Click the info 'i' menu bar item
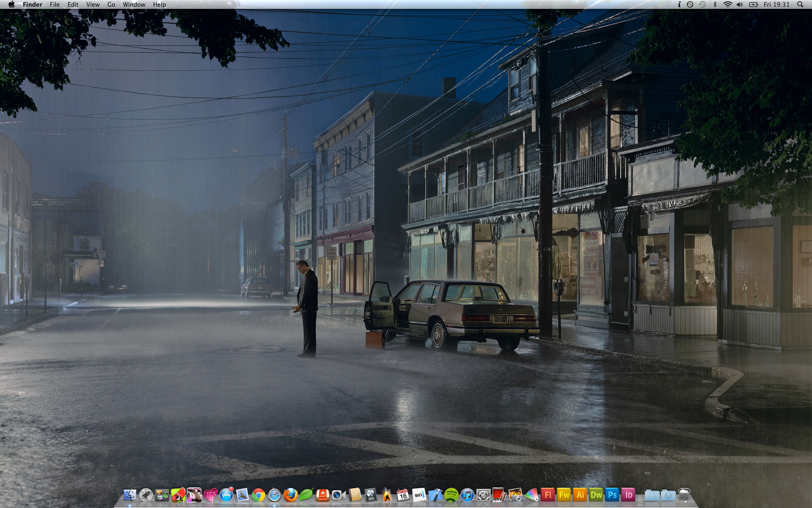Image resolution: width=812 pixels, height=508 pixels. (679, 4)
